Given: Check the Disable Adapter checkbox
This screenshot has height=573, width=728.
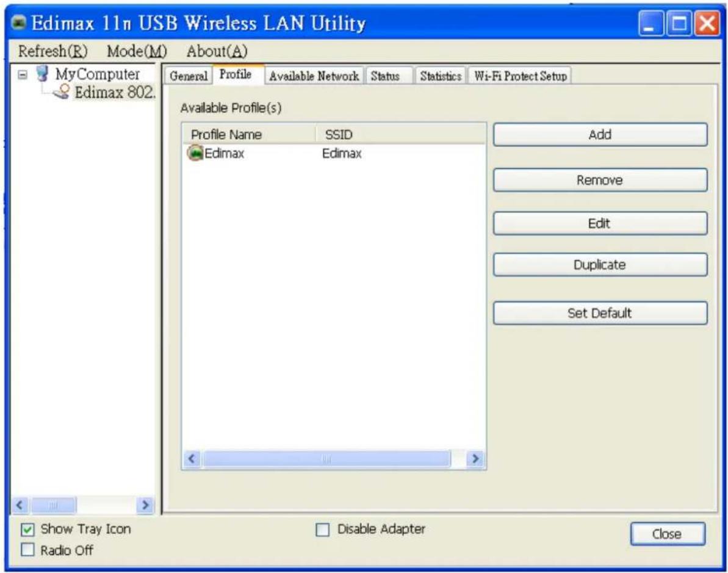Looking at the screenshot, I should pos(322,529).
